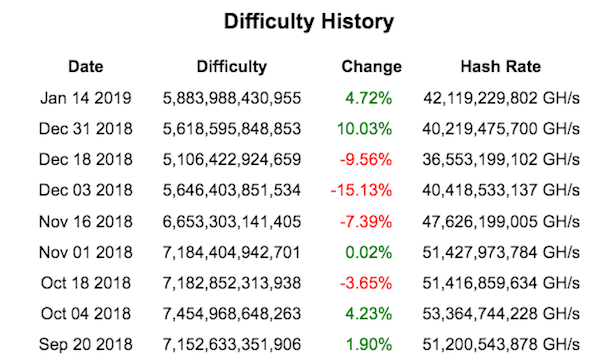The image size is (600, 362).
Task: Click the 1.90% change value
Action: click(x=369, y=344)
